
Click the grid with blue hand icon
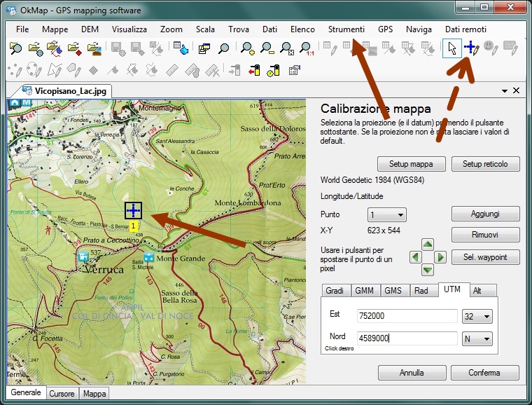(181, 48)
